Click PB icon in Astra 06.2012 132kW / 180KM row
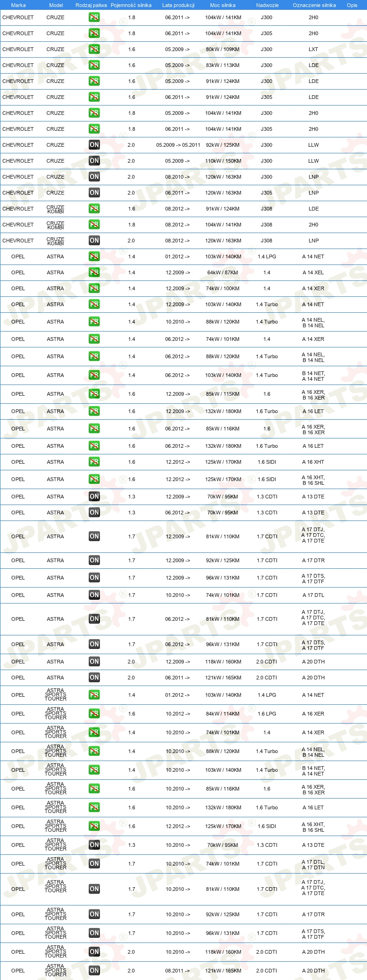Viewport: 367px width, 980px height. [94, 446]
